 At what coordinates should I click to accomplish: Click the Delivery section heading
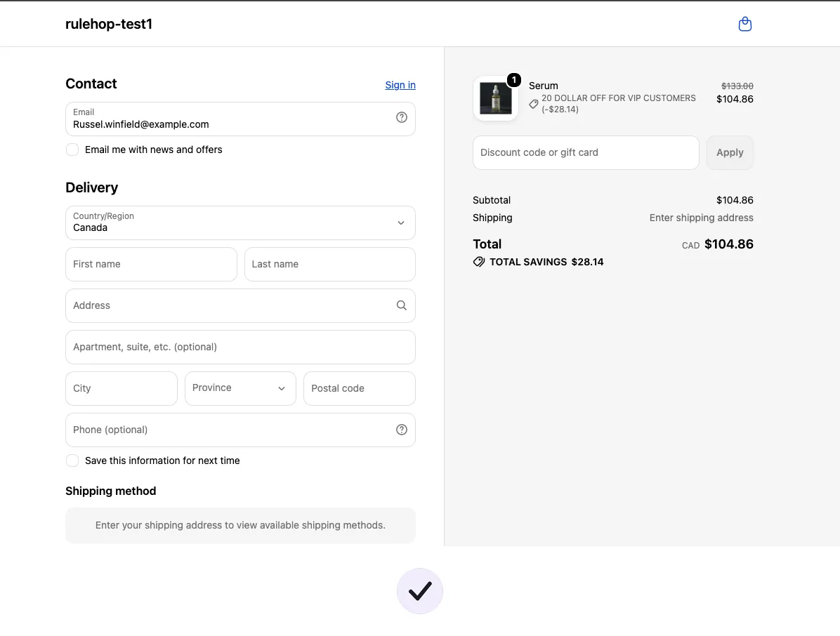click(91, 187)
